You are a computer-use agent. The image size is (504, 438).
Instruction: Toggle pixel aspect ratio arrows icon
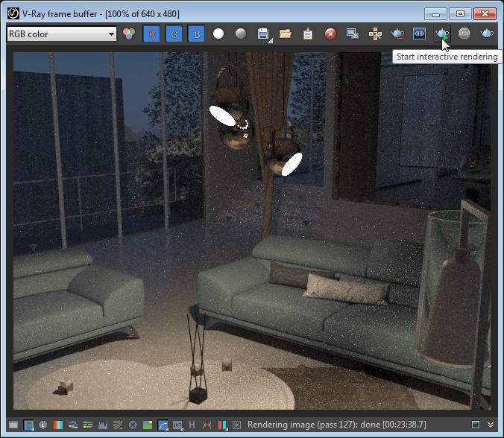click(207, 425)
